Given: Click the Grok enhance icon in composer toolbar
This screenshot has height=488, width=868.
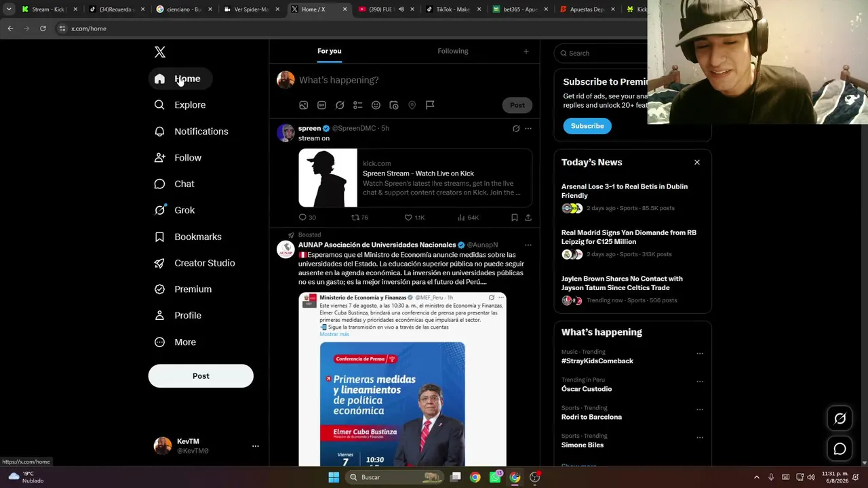Looking at the screenshot, I should coord(340,105).
